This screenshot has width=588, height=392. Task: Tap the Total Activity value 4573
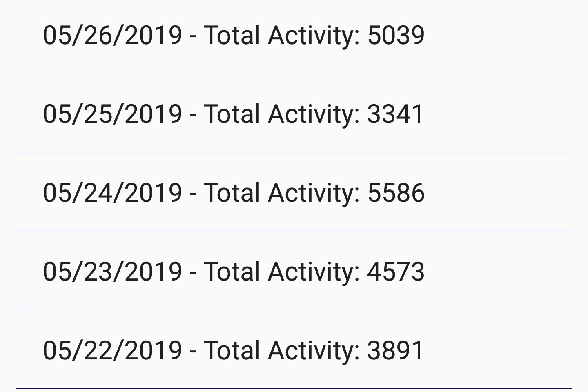coord(396,272)
